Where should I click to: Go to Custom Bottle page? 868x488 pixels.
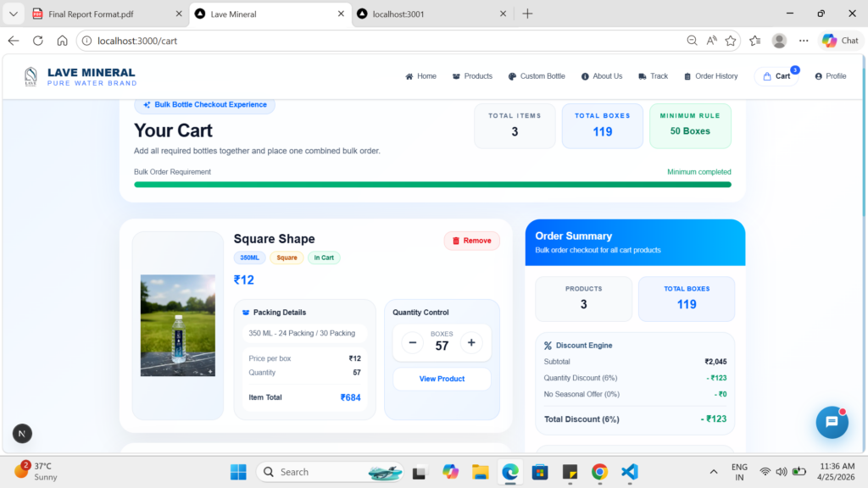coord(537,76)
